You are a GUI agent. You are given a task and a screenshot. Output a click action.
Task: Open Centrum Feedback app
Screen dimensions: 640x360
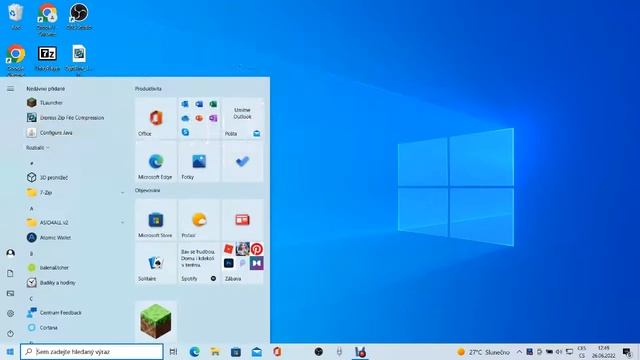point(54,313)
